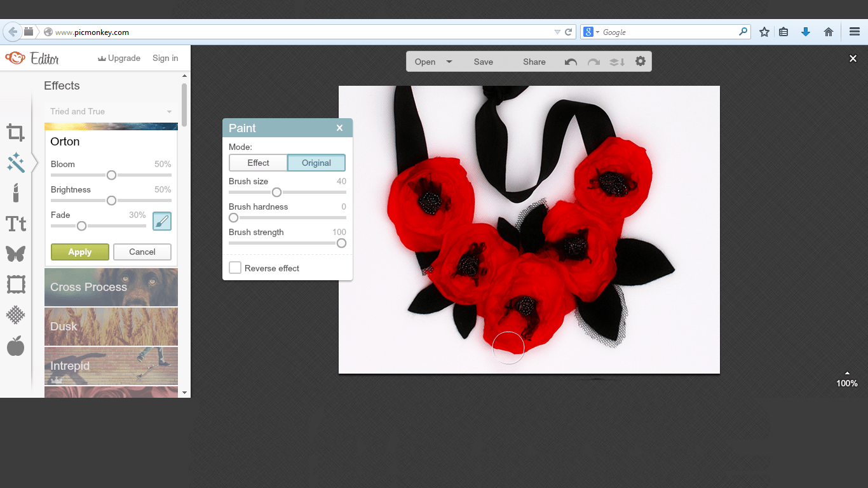The width and height of the screenshot is (868, 488).
Task: Open the Text tool in sidebar
Action: pos(16,224)
